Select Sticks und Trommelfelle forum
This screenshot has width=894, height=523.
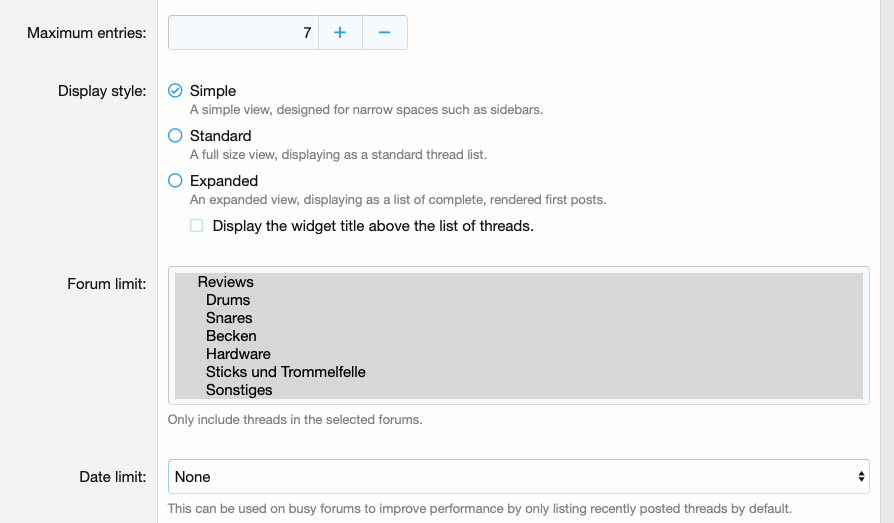pos(286,372)
